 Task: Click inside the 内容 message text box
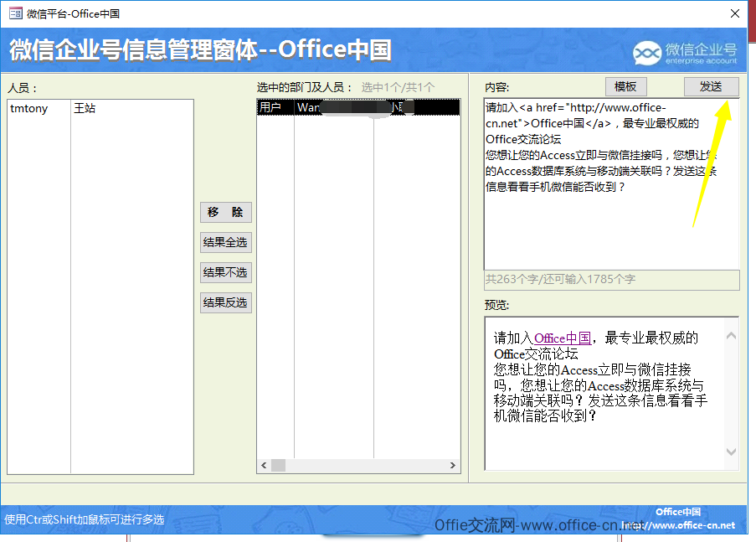click(611, 184)
